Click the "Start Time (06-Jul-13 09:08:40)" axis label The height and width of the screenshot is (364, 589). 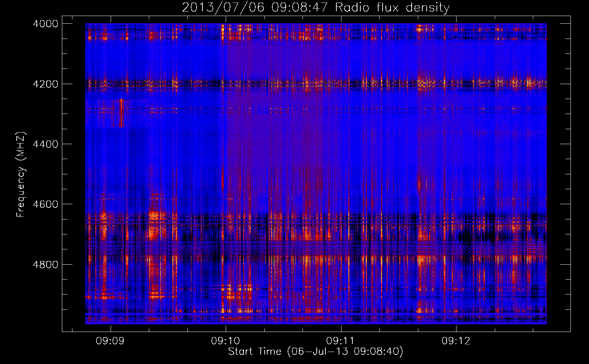316,352
